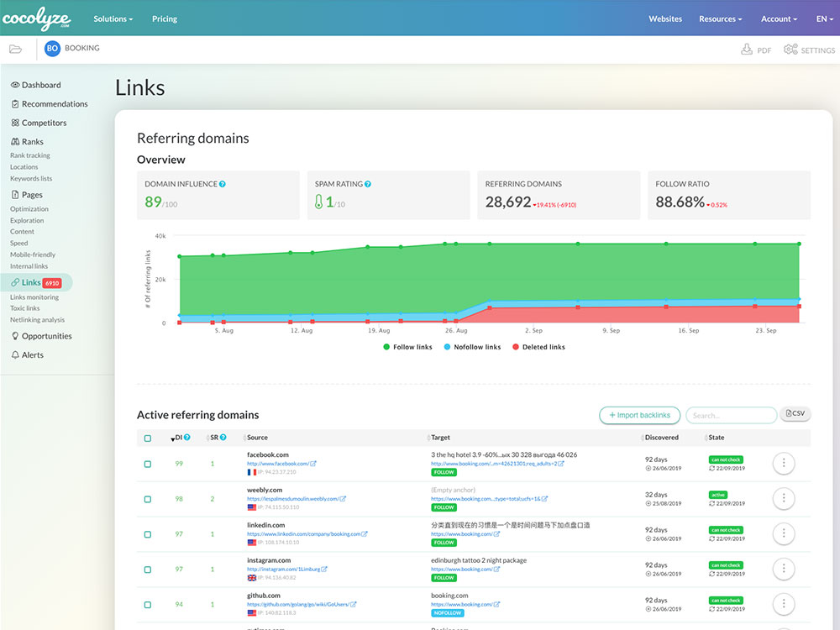Open the EN language dropdown
The image size is (840, 630).
pyautogui.click(x=824, y=18)
